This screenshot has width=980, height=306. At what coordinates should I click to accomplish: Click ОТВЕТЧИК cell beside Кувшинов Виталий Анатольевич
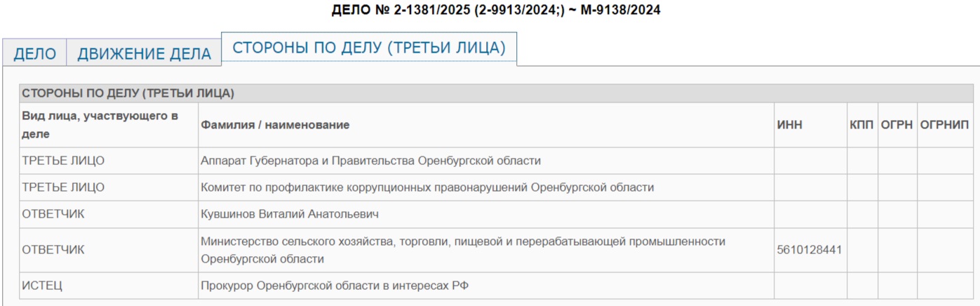coord(53,214)
